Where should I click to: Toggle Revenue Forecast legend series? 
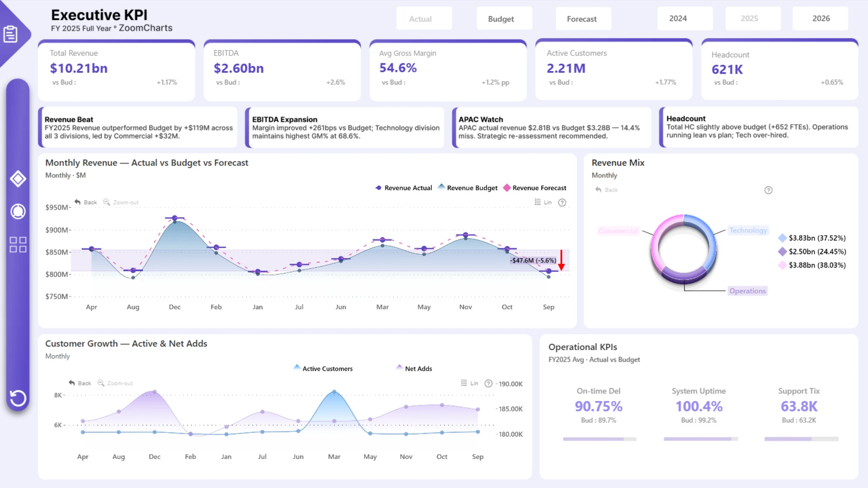(x=535, y=188)
